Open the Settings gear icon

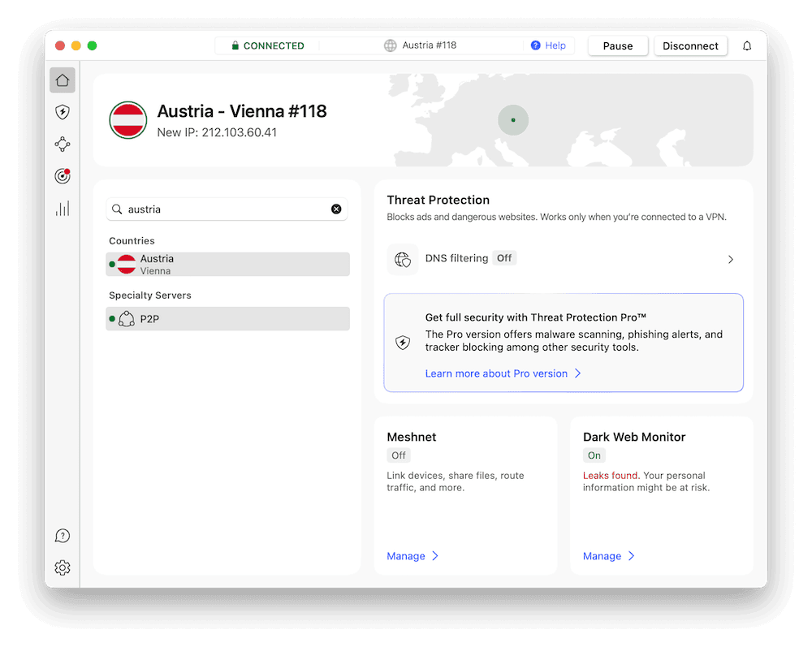63,568
